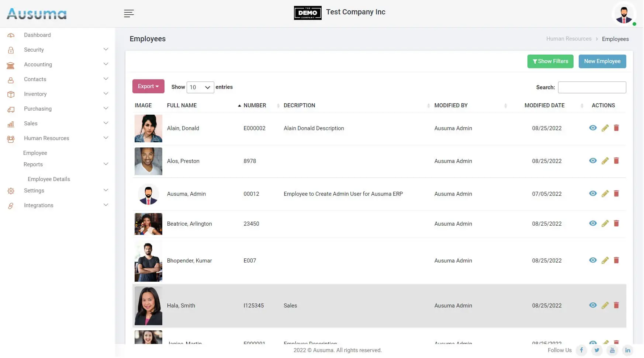Viewport: 644px width, 358px height.
Task: View Alain, Donald using the eye icon
Action: tap(593, 128)
